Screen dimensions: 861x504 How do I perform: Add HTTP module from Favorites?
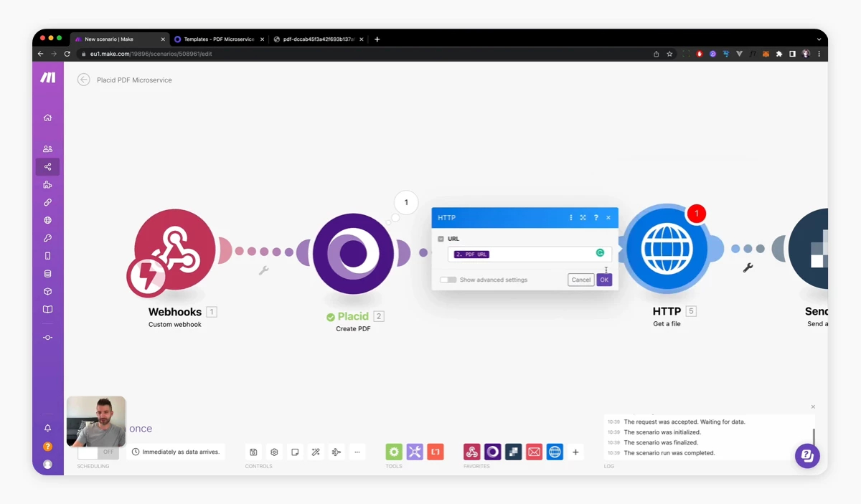point(555,452)
